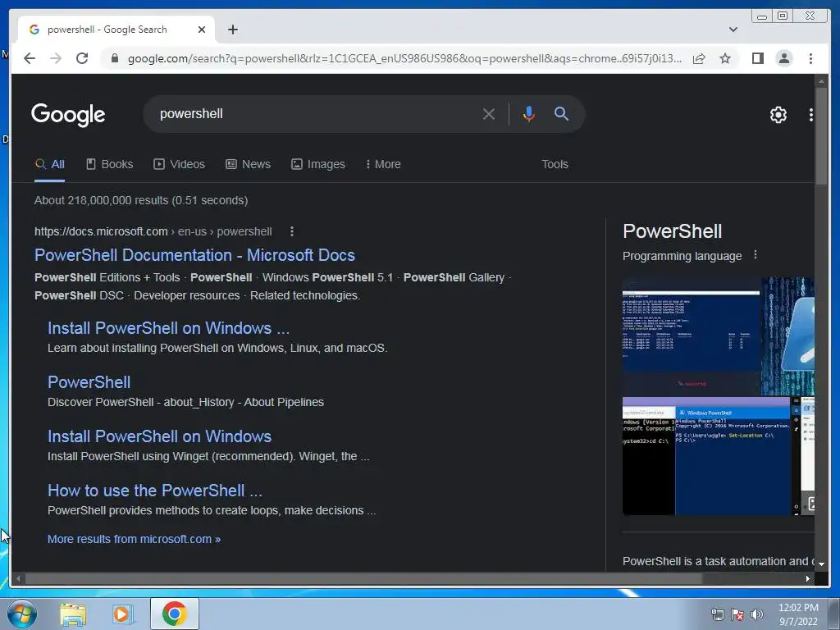The width and height of the screenshot is (840, 630).
Task: Switch to the Books tab
Action: pos(110,164)
